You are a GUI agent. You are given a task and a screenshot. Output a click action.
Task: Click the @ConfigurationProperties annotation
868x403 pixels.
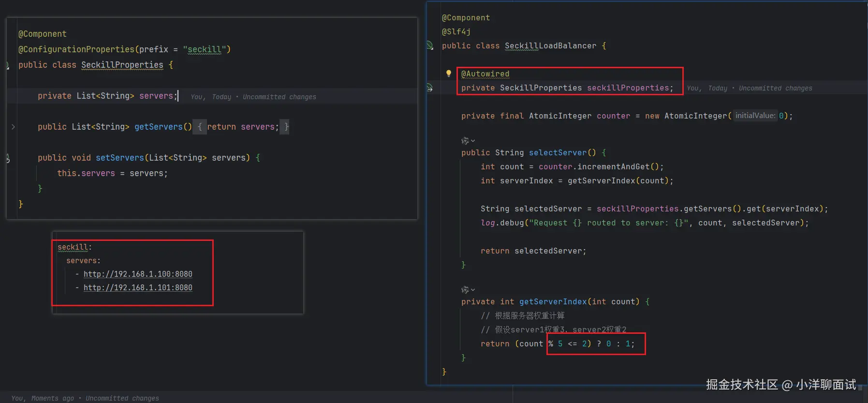tap(76, 49)
